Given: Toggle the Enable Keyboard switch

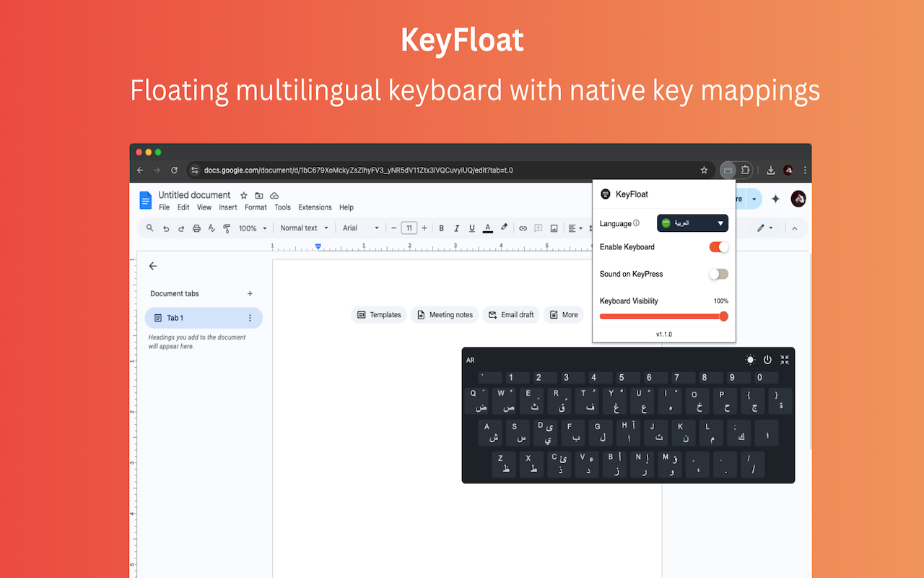Looking at the screenshot, I should coord(718,247).
